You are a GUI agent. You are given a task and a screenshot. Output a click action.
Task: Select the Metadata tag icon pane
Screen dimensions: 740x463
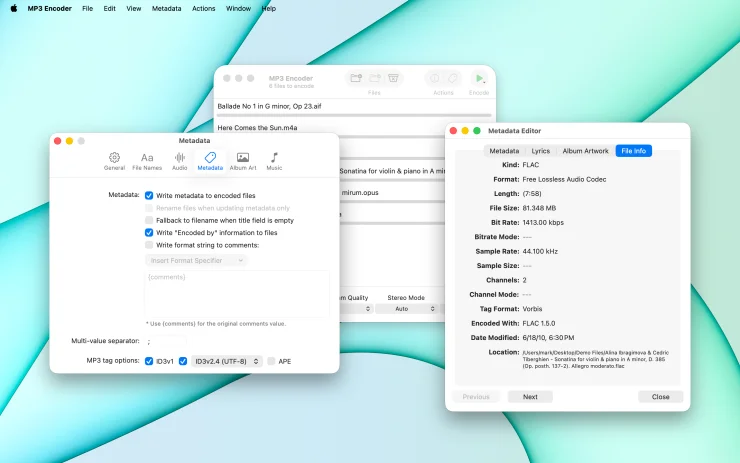[x=210, y=161]
